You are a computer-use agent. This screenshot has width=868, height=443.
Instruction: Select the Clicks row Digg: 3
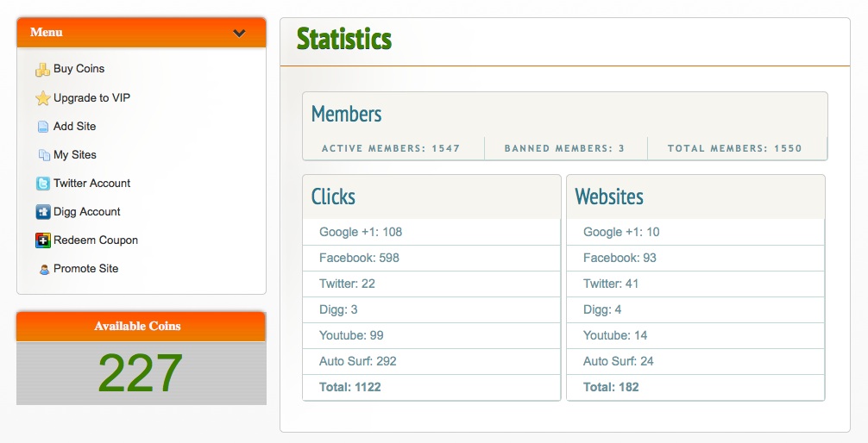point(431,309)
